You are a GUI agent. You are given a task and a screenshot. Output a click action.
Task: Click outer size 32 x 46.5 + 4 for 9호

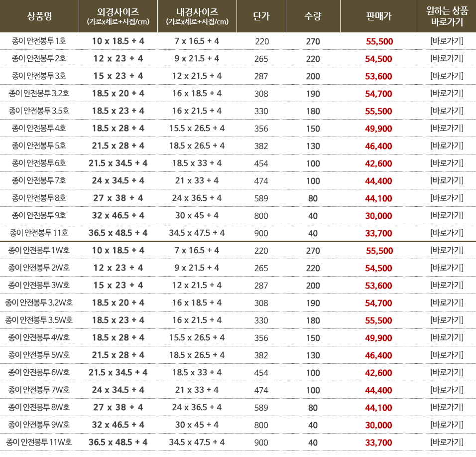click(x=118, y=215)
